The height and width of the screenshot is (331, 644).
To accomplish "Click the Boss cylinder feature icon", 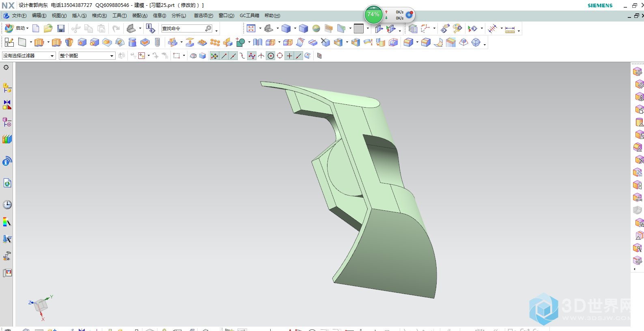I will coord(95,42).
